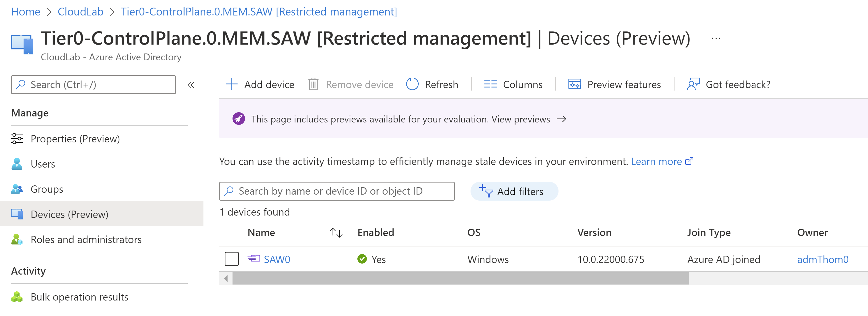Click the Columns button label
868x316 pixels.
pyautogui.click(x=522, y=84)
